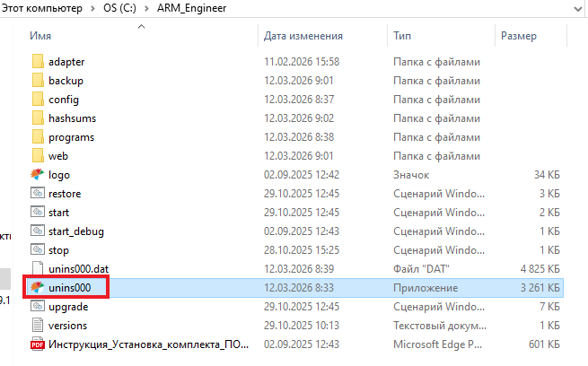Click the adapter folder icon
The height and width of the screenshot is (366, 588).
click(x=37, y=62)
